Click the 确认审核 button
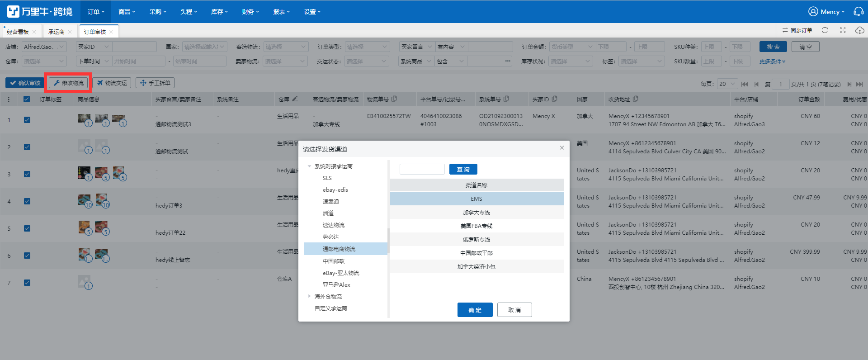This screenshot has height=360, width=868. pyautogui.click(x=25, y=83)
